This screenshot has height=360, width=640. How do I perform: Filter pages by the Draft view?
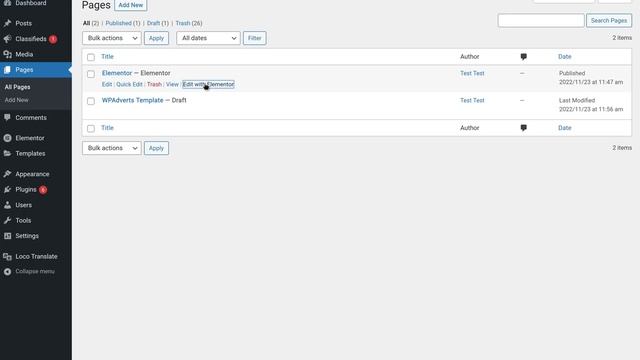tap(153, 23)
